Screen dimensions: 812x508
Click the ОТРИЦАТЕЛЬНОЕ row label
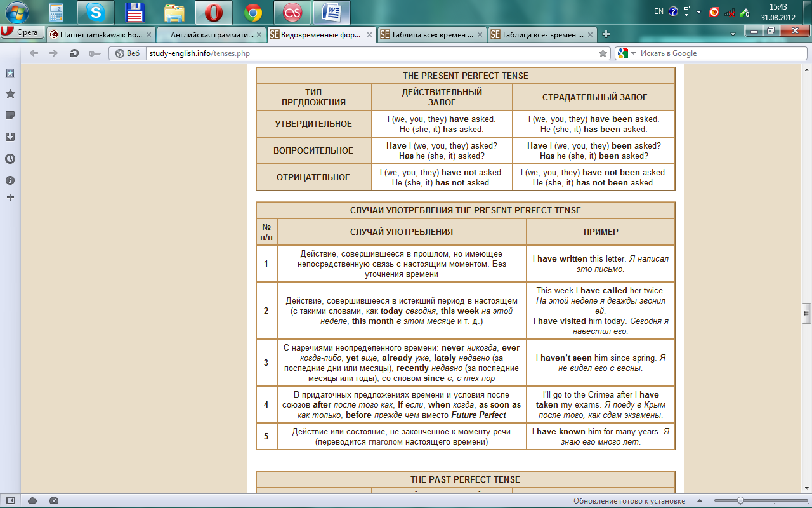[x=313, y=177]
